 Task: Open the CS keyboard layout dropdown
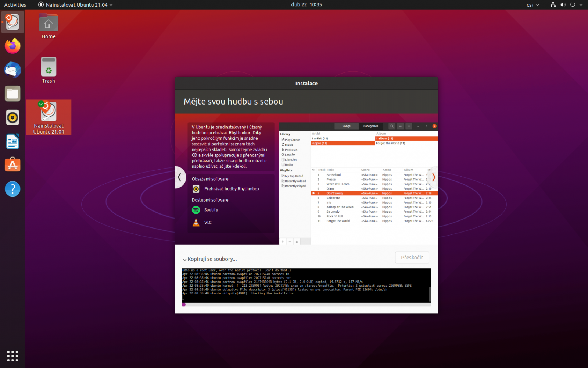pyautogui.click(x=533, y=5)
